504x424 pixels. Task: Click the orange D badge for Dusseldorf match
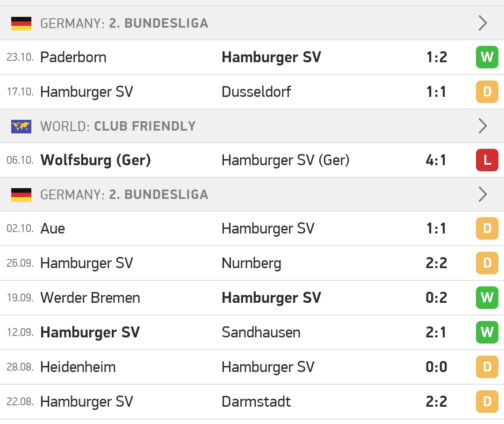click(x=487, y=92)
